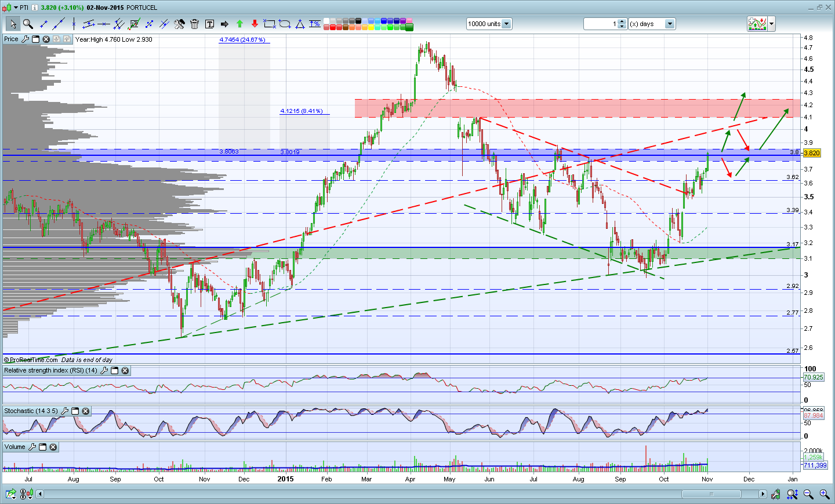Pick the green up arrow marker
Image resolution: width=835 pixels, height=504 pixels.
pyautogui.click(x=239, y=24)
